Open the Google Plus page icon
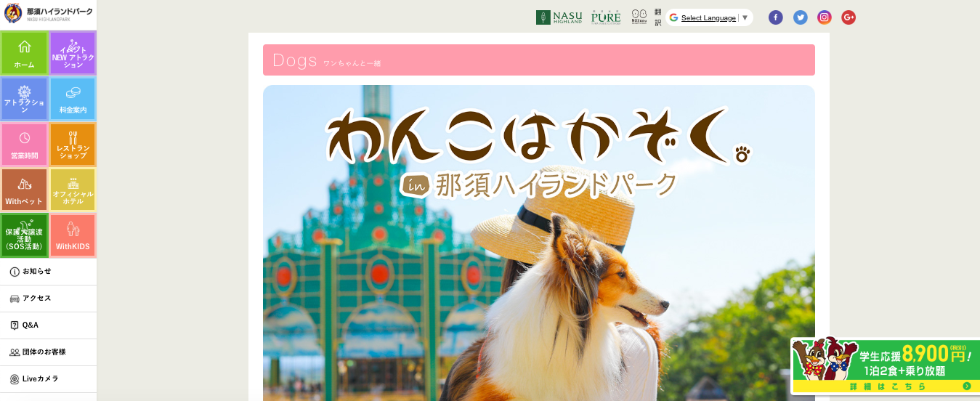The image size is (980, 401). point(849,17)
